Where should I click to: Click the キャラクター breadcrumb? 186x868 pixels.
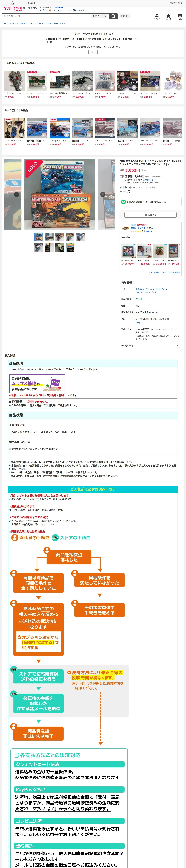point(52,24)
